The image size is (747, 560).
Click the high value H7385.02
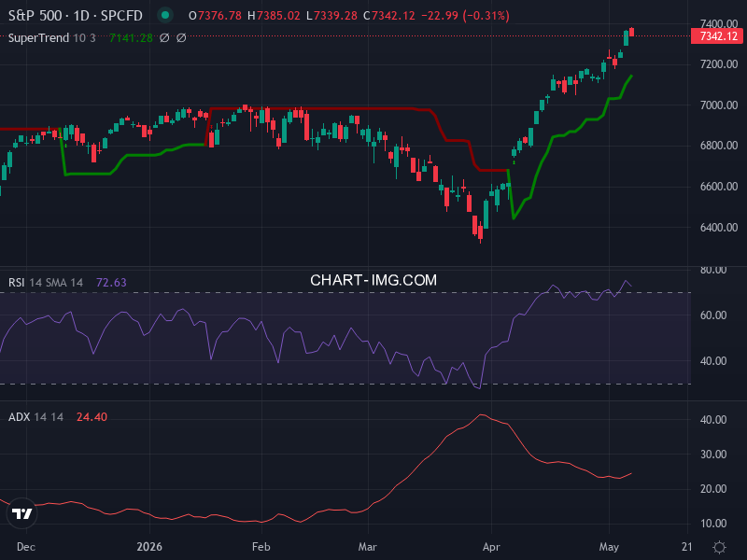pyautogui.click(x=274, y=16)
